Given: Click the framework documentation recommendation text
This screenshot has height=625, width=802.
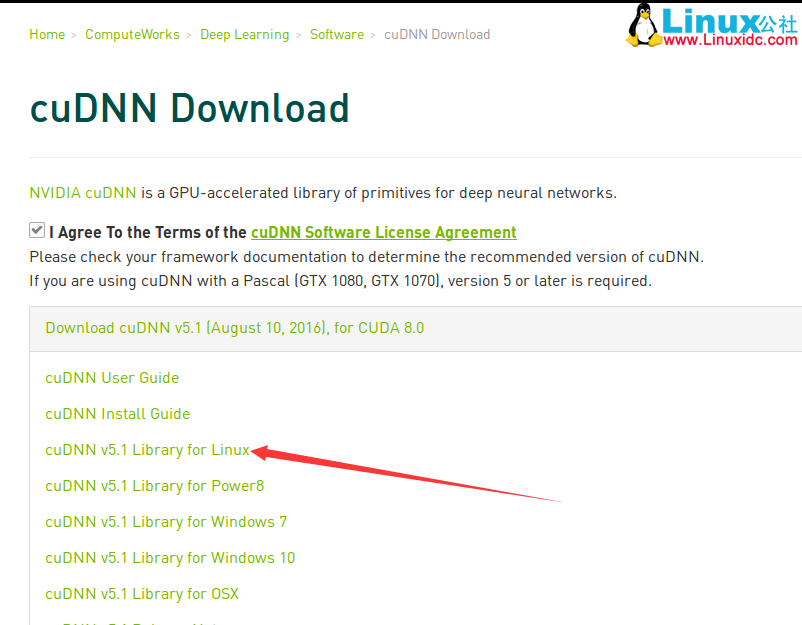Looking at the screenshot, I should (x=366, y=257).
